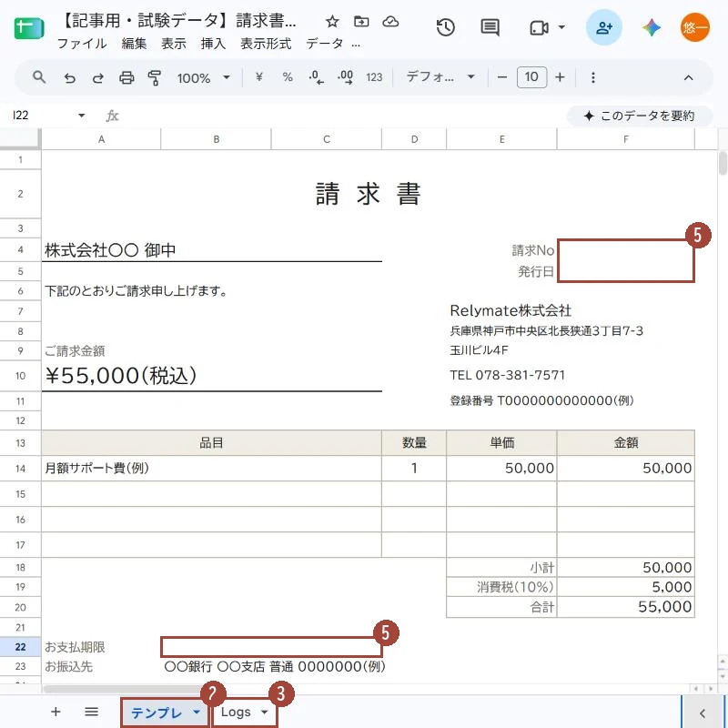Image resolution: width=728 pixels, height=728 pixels.
Task: Open the 100% zoom dropdown
Action: 203,77
